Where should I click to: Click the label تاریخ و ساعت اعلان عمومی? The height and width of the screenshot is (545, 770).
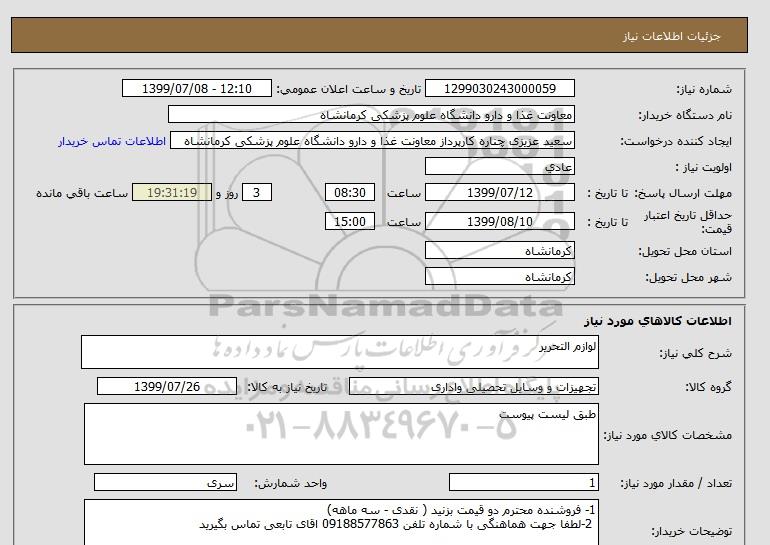(x=349, y=89)
